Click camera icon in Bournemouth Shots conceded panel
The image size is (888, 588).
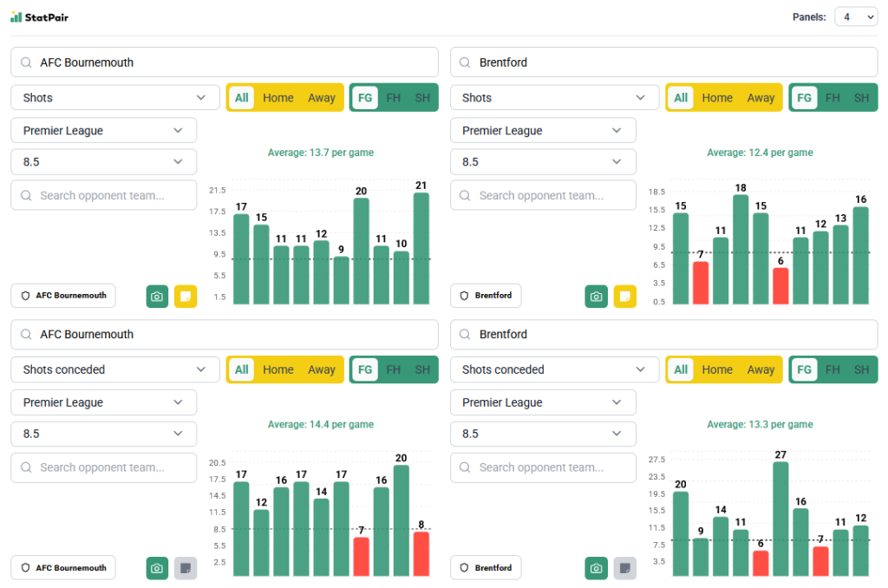coord(157,568)
